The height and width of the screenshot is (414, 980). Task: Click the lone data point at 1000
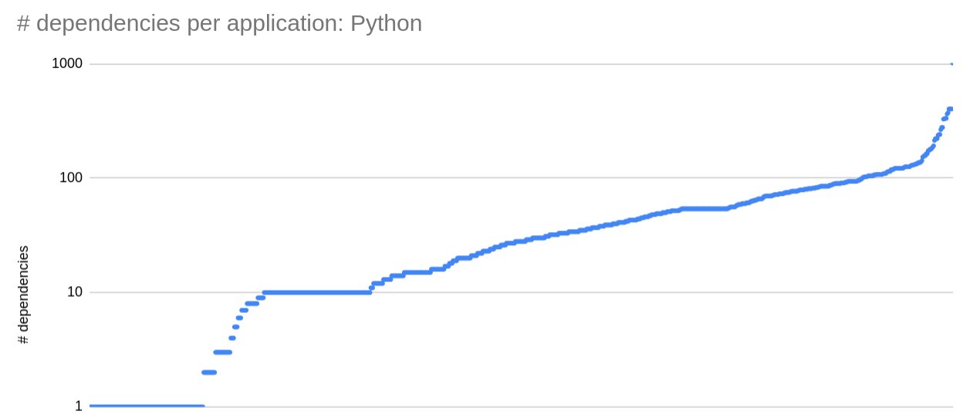point(951,64)
